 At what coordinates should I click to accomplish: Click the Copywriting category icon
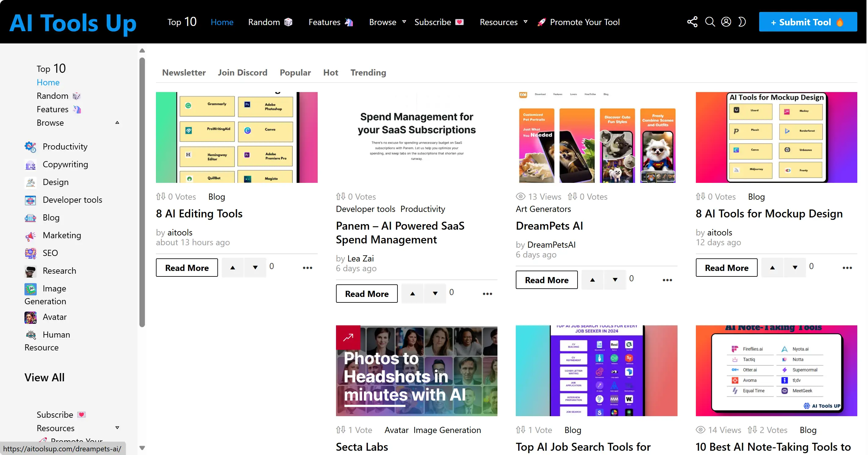click(x=30, y=165)
